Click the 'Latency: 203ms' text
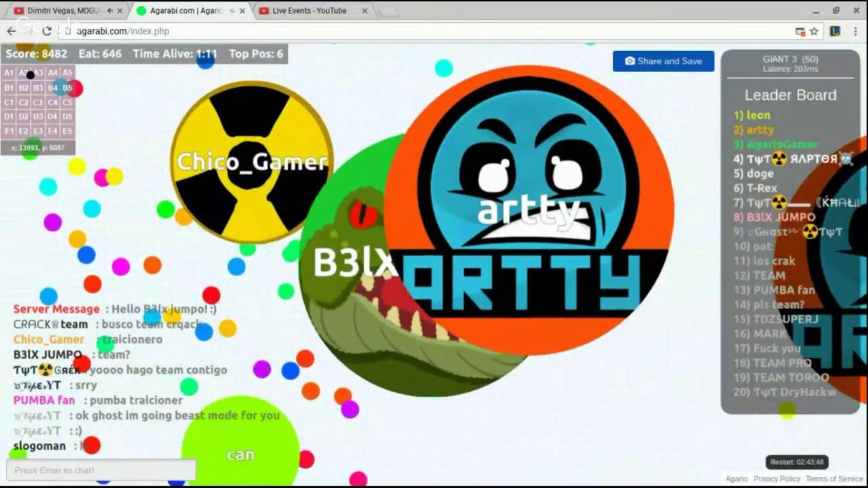868x488 pixels. point(791,69)
